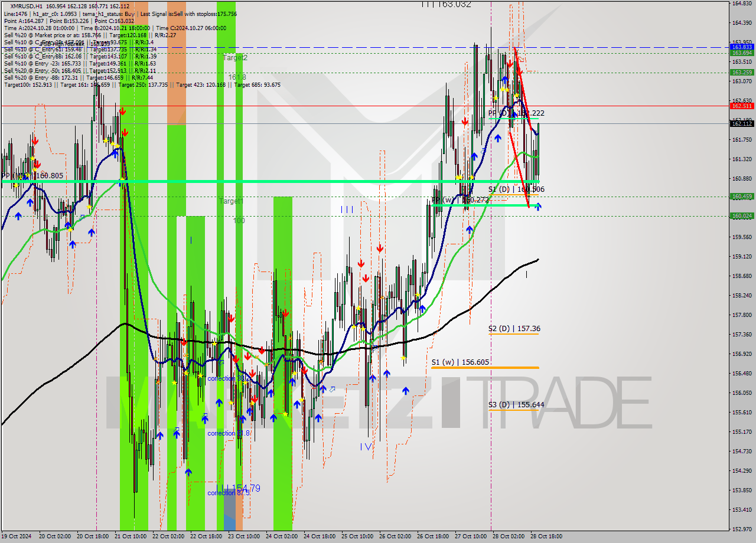The width and height of the screenshot is (756, 543).
Task: Click the 161.320 price axis value
Action: [x=741, y=159]
